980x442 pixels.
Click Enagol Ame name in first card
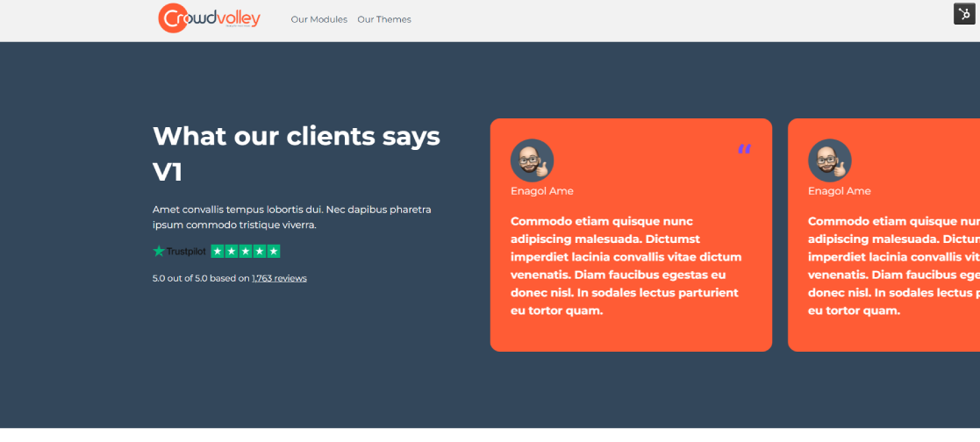tap(542, 191)
